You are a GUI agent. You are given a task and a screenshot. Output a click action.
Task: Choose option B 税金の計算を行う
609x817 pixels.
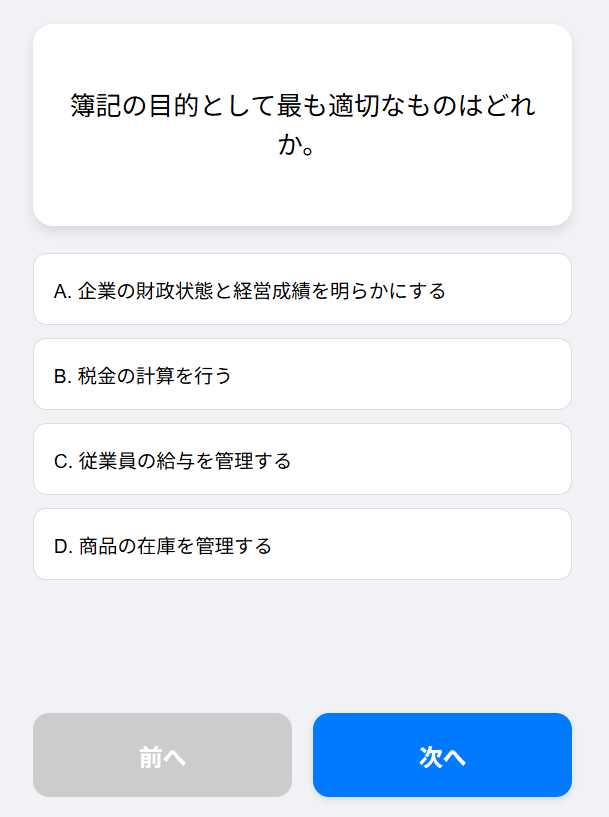302,375
